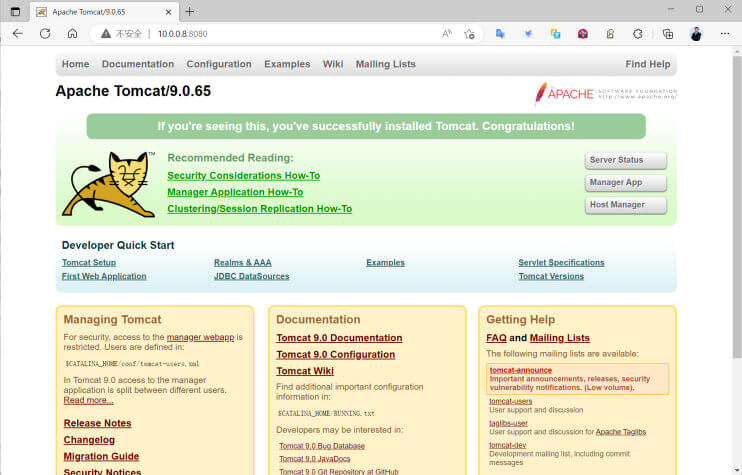The height and width of the screenshot is (475, 742).
Task: Open the extensions puzzle icon
Action: click(638, 34)
